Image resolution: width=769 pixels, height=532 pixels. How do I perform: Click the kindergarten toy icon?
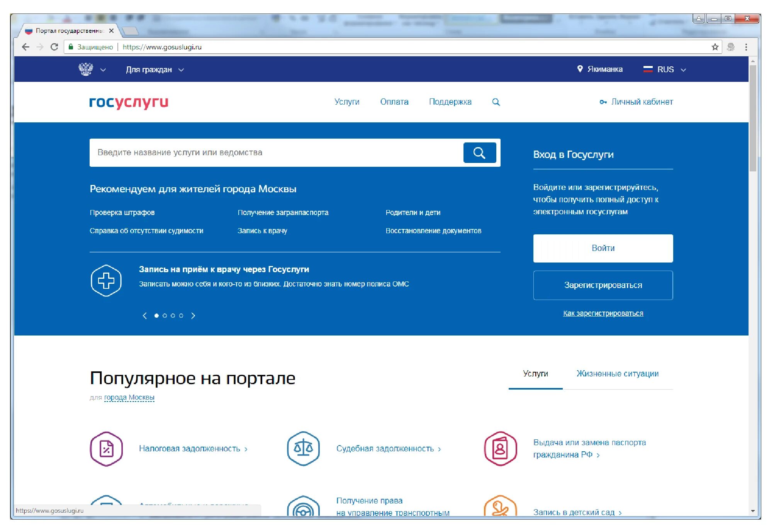(x=500, y=506)
